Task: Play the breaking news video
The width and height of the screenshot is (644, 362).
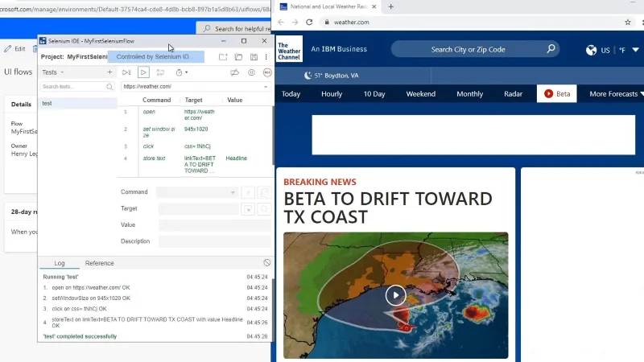Action: point(395,295)
